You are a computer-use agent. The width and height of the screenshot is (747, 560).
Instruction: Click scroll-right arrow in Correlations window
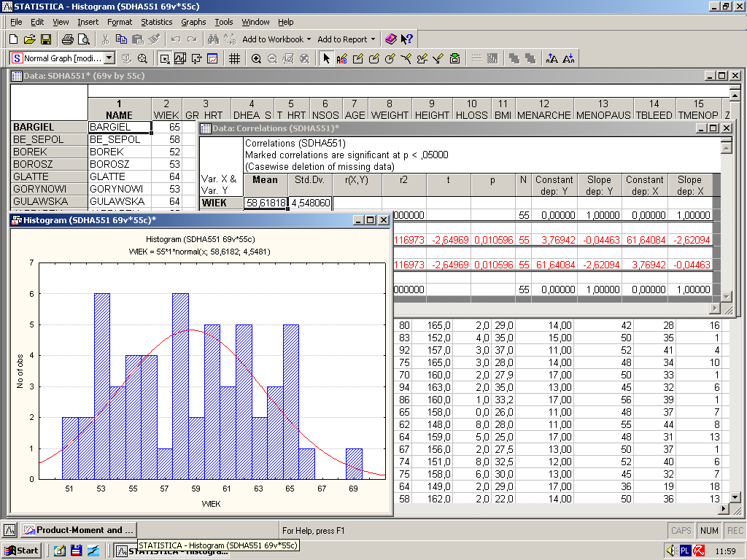click(715, 308)
